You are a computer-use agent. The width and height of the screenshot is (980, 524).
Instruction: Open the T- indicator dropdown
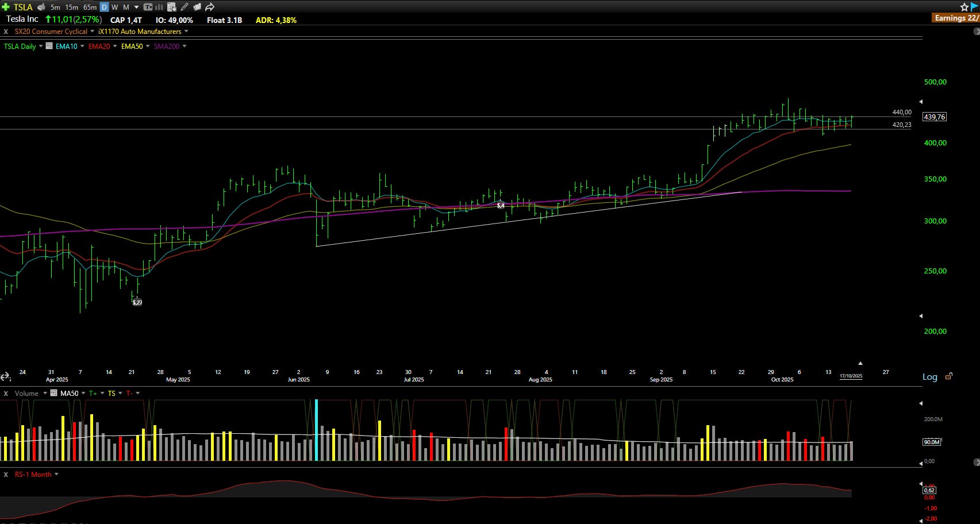pyautogui.click(x=138, y=394)
